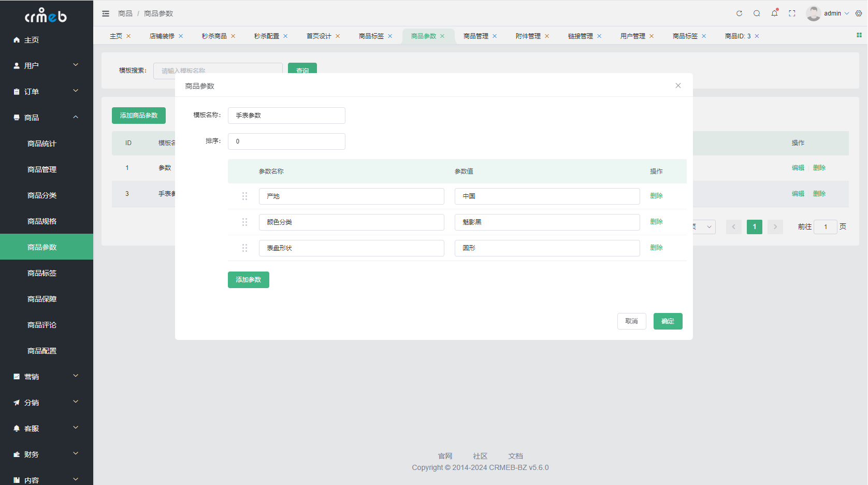Close the 首页设计 tab
Image resolution: width=868 pixels, height=485 pixels.
point(338,36)
